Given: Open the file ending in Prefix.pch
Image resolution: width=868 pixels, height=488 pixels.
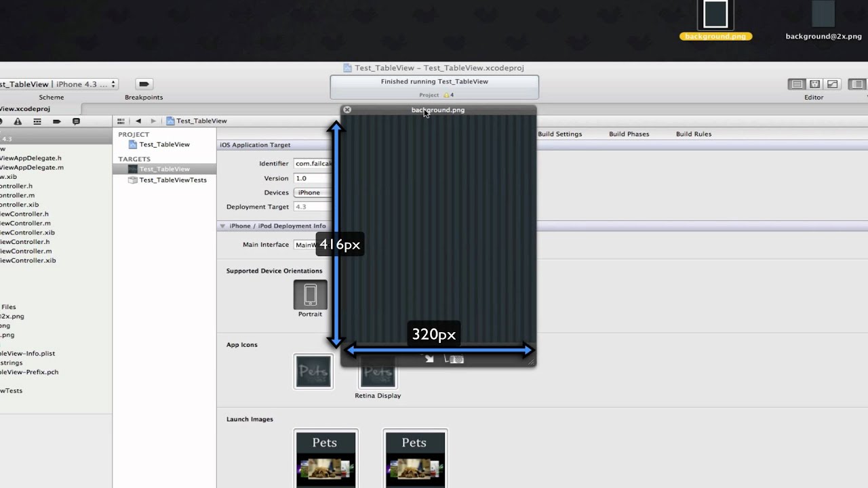Looking at the screenshot, I should tap(29, 372).
